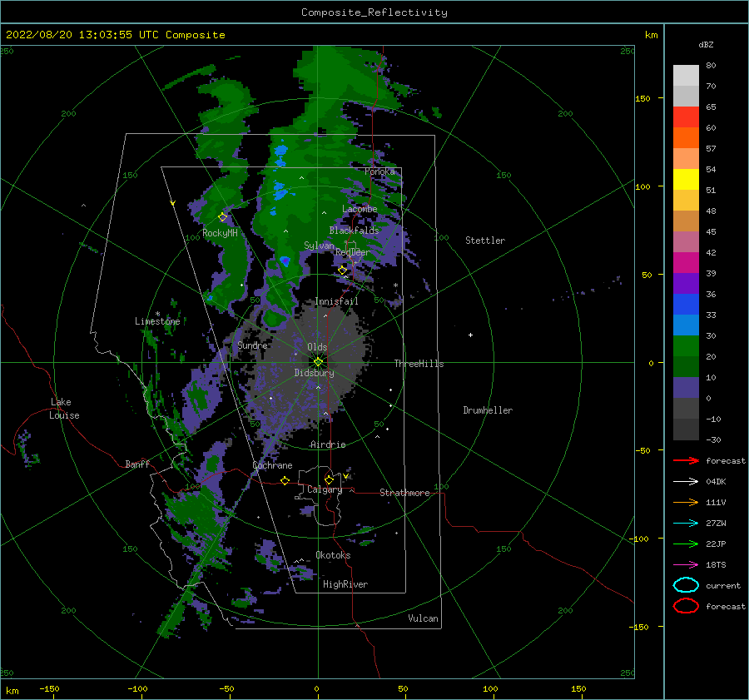Click the ThreeHills label
Screen dimensions: 749x700
pyautogui.click(x=419, y=364)
